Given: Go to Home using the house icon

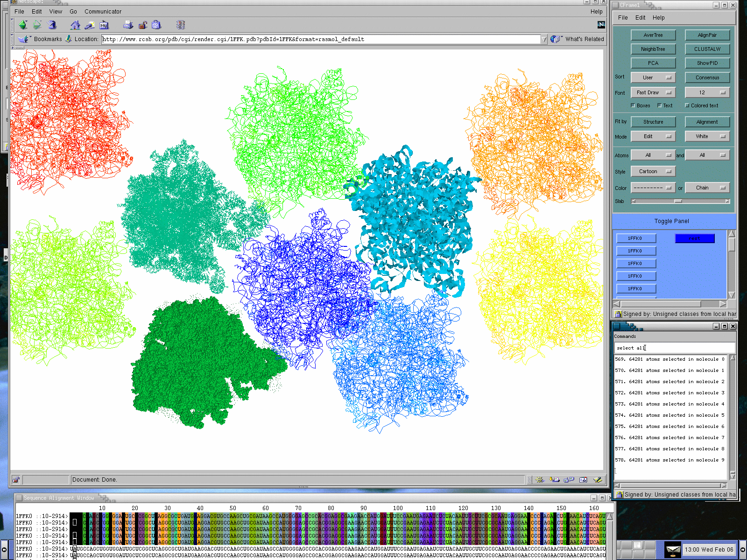Looking at the screenshot, I should tap(75, 25).
